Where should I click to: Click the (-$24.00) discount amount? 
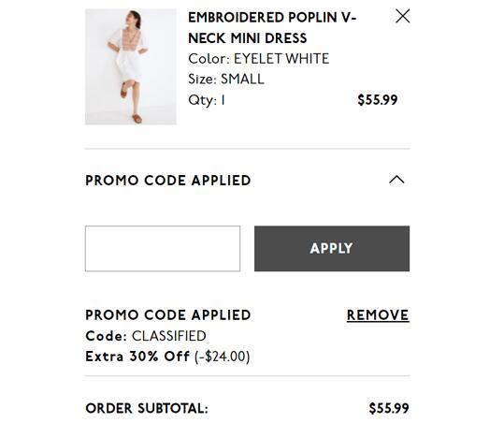click(223, 357)
